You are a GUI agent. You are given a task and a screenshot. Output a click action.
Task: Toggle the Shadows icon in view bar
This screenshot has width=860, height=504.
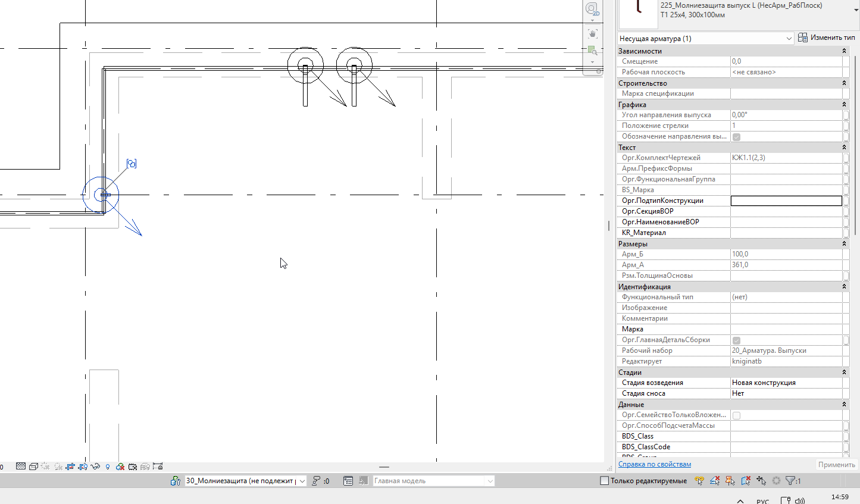pos(58,467)
